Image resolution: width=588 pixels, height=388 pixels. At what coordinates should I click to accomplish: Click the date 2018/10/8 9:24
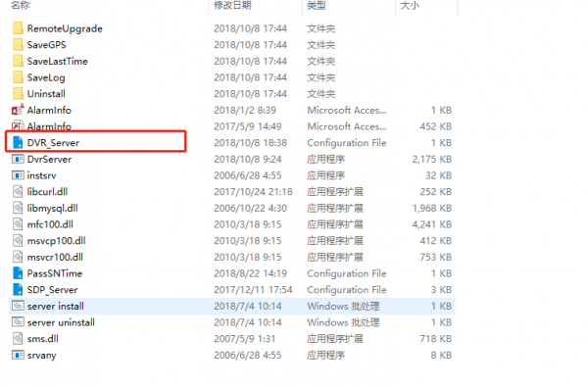pyautogui.click(x=248, y=159)
